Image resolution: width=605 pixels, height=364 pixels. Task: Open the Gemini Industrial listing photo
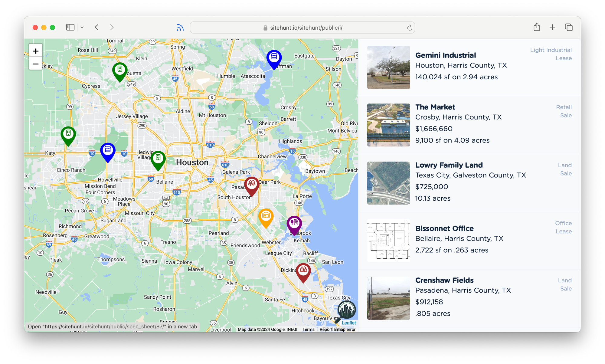(388, 67)
